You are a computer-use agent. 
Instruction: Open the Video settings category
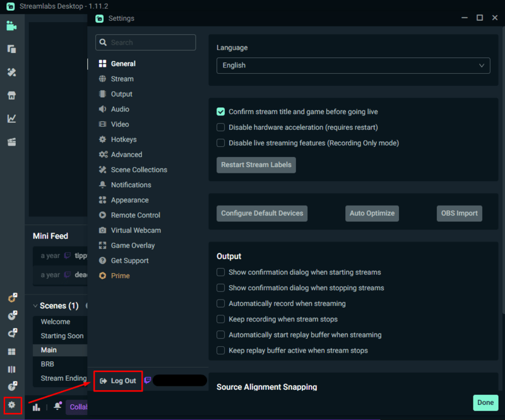(114, 124)
